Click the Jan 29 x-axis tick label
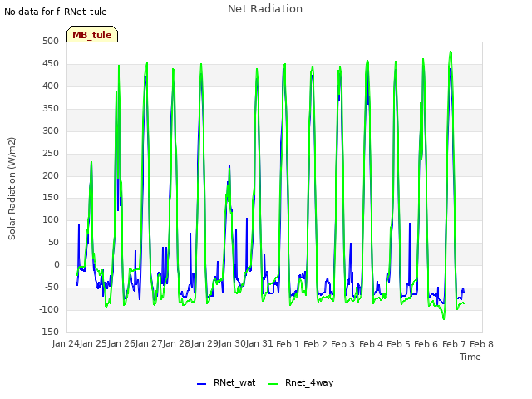This screenshot has height=399, width=532. (x=204, y=344)
